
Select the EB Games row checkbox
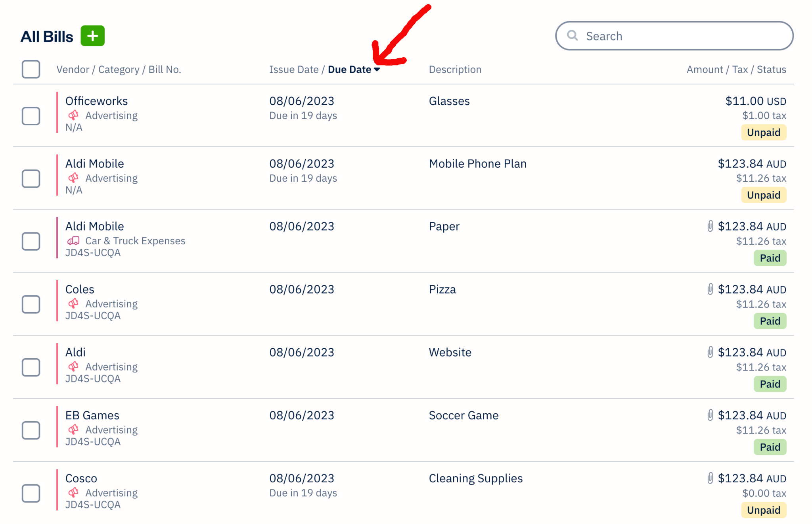[31, 430]
